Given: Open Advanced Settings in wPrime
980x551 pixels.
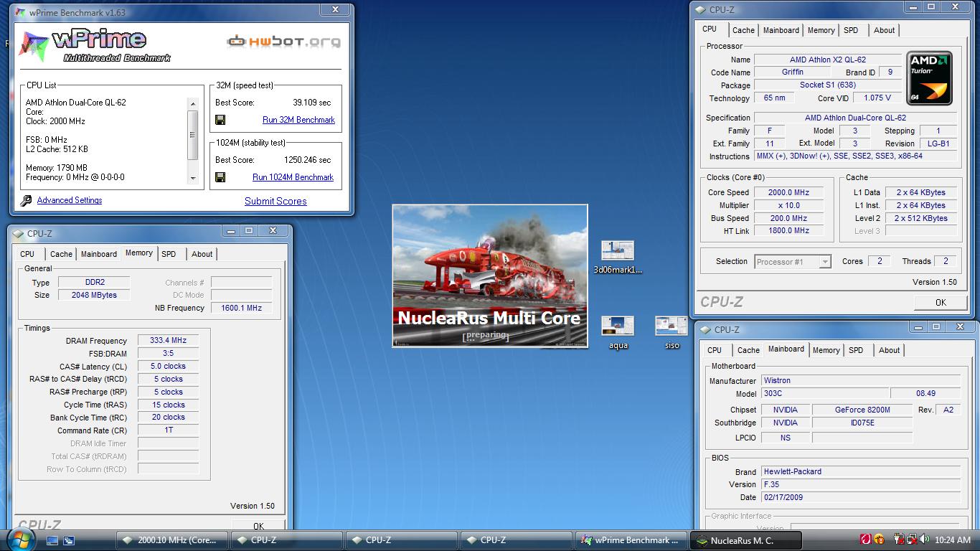Looking at the screenshot, I should [x=70, y=201].
